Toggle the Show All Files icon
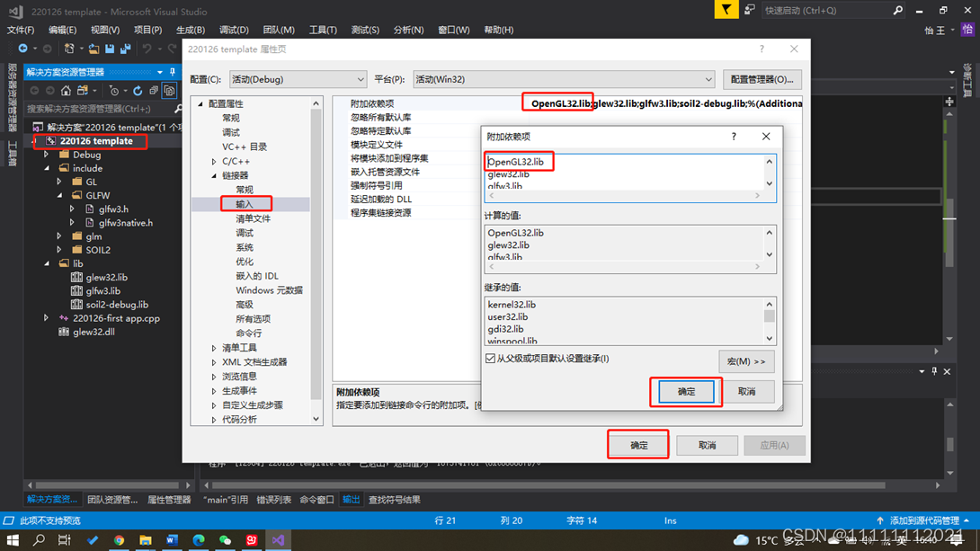Screen dimensions: 980x551 [x=169, y=91]
